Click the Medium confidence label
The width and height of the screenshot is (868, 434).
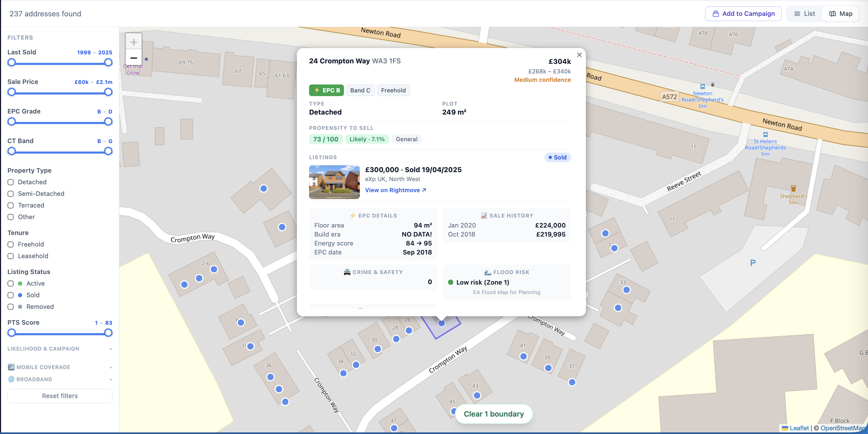542,80
